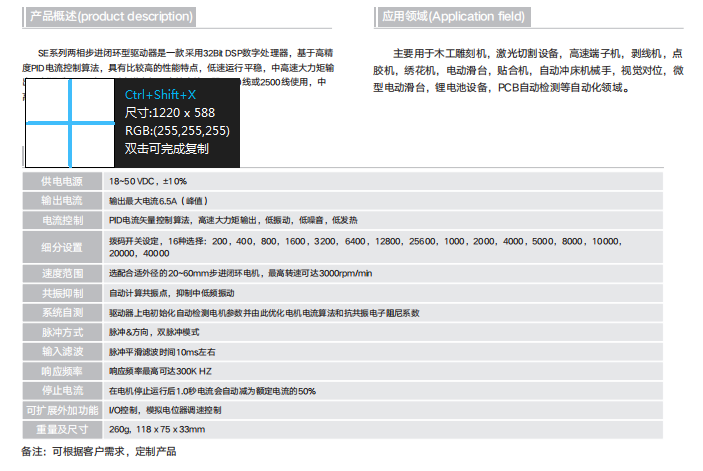Click the line starting 型电动滑台，锂电池设备
Screen dimensions: 703x471
click(501, 87)
